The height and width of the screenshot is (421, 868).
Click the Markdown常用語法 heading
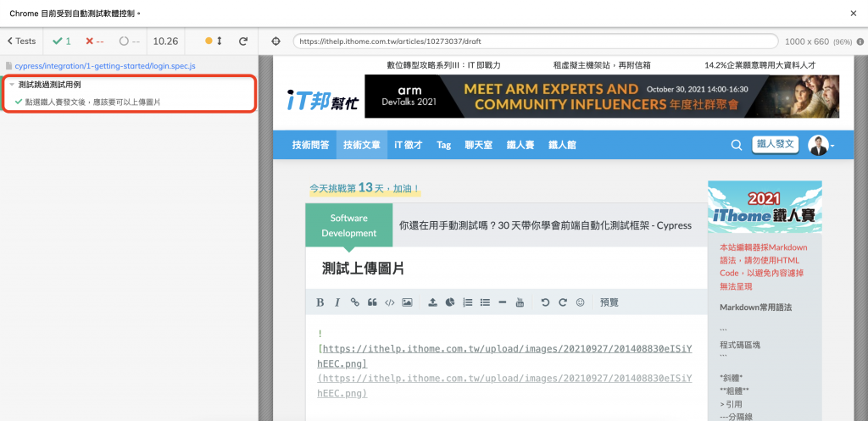[755, 307]
